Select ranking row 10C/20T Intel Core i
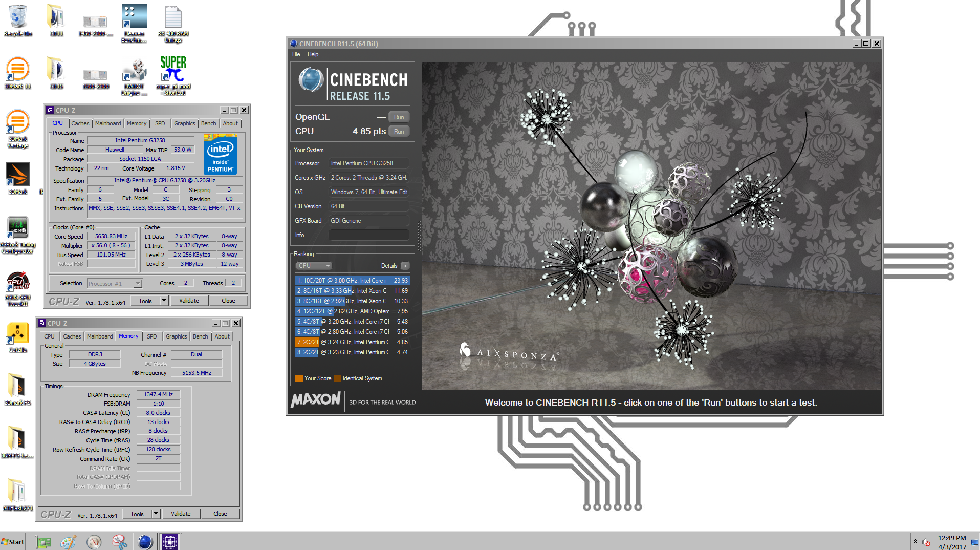 tap(353, 281)
